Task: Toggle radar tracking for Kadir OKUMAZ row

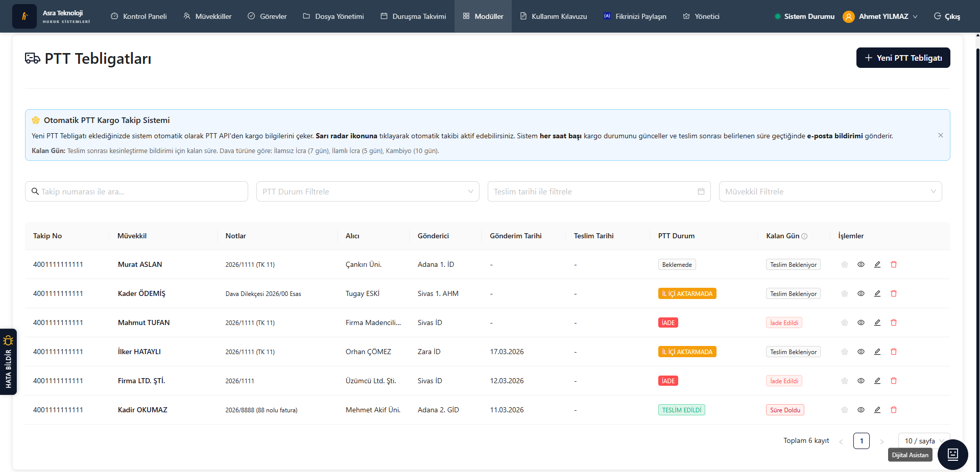Action: [845, 410]
